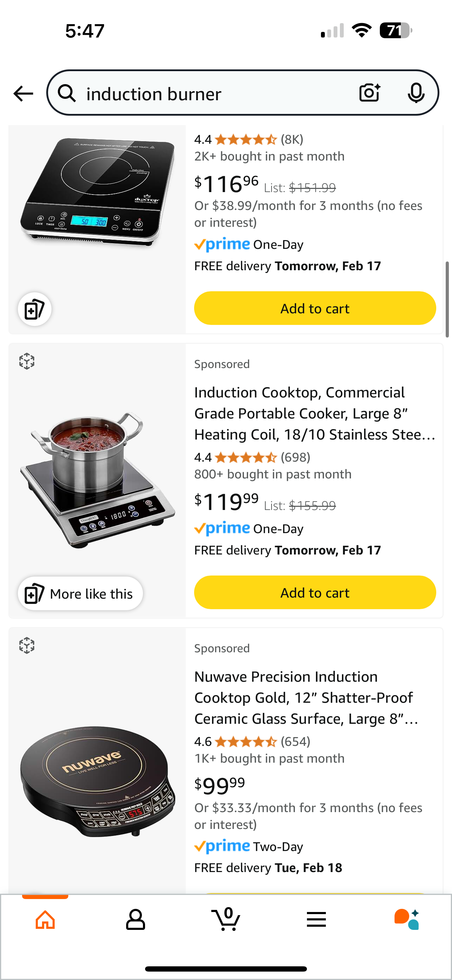Open the shopping cart

coord(226,920)
